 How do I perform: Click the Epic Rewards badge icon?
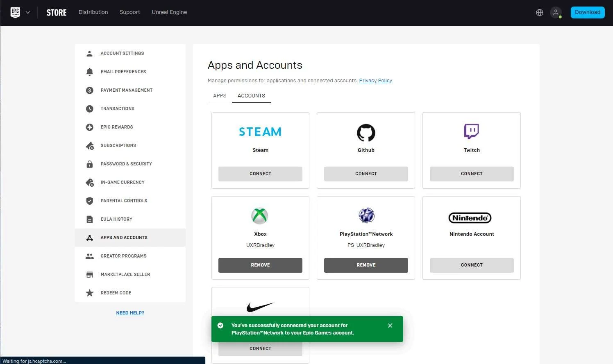coord(90,127)
